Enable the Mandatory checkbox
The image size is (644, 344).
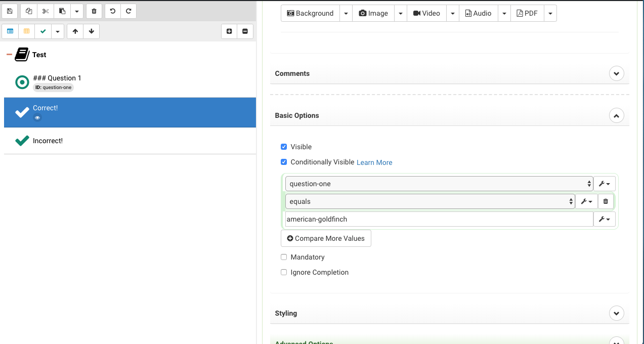coord(284,257)
